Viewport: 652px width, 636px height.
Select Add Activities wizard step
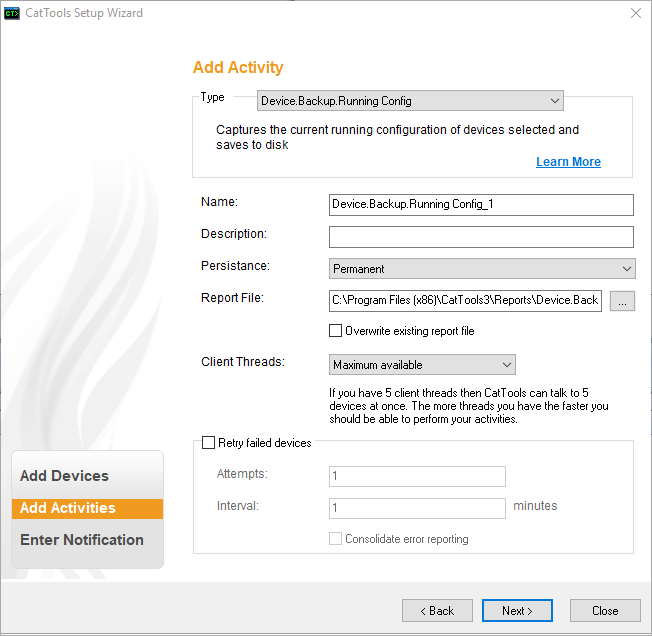68,508
